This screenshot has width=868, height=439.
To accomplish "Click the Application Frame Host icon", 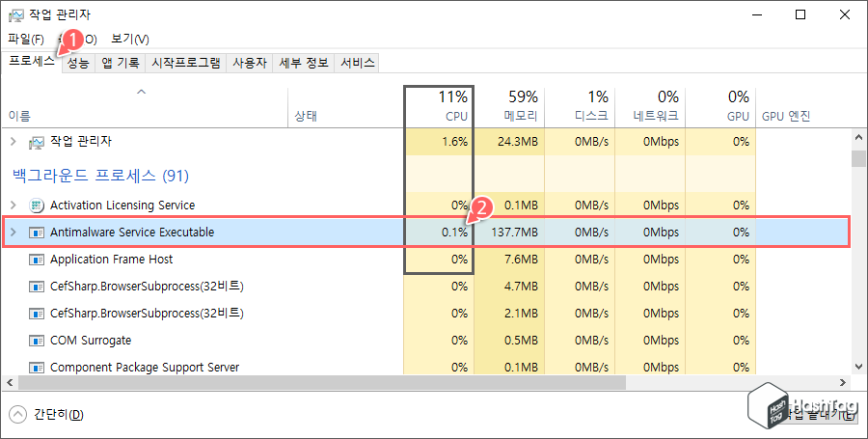I will point(36,260).
